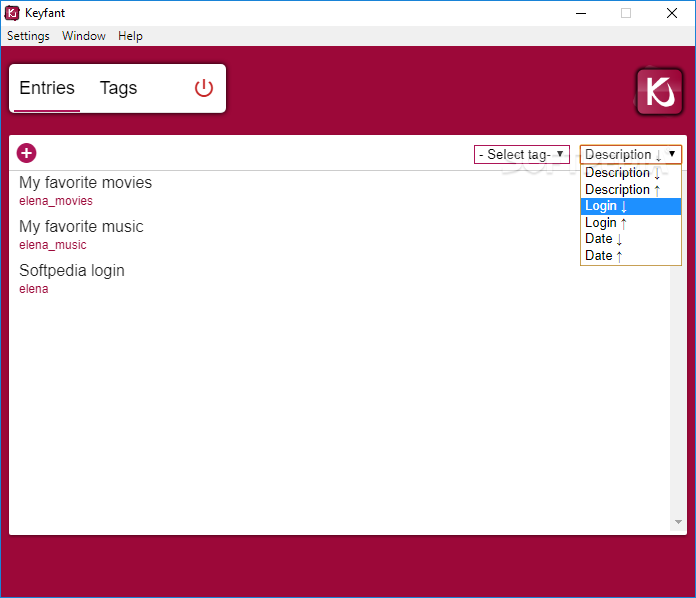Switch to the Tags tab

(119, 88)
